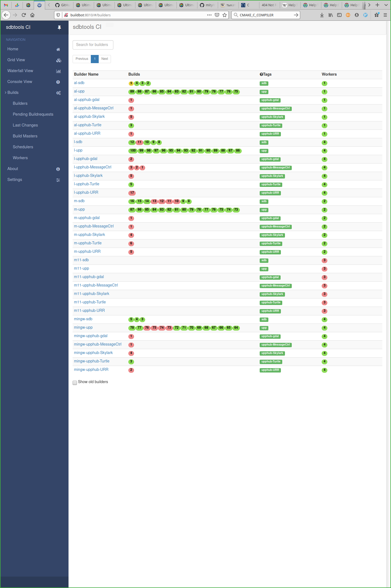Go to the Next page of builders
The width and height of the screenshot is (391, 588).
[104, 59]
